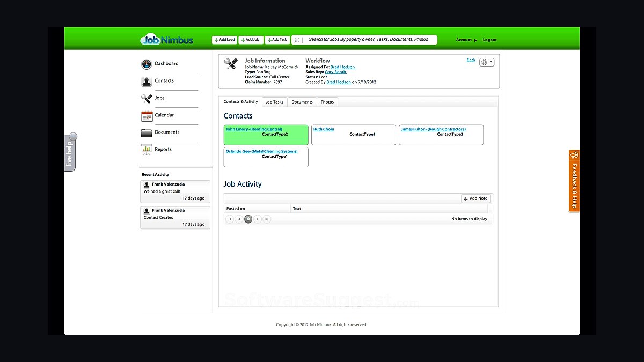Click current page number 0
Image resolution: width=644 pixels, height=362 pixels.
tap(248, 219)
